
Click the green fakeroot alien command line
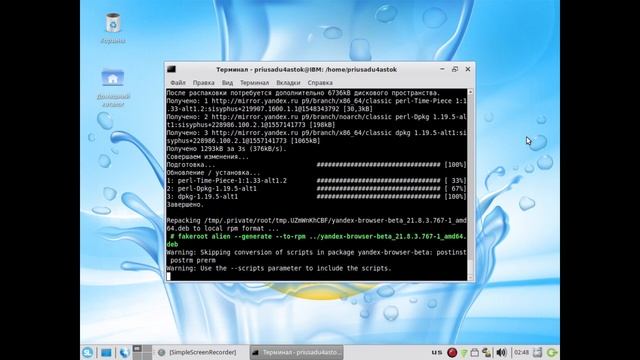[316, 240]
